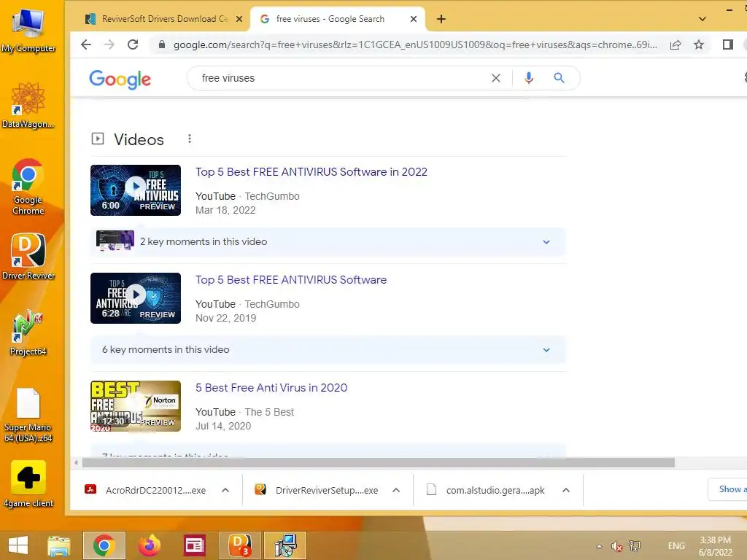Clear the search query with X

coord(496,78)
